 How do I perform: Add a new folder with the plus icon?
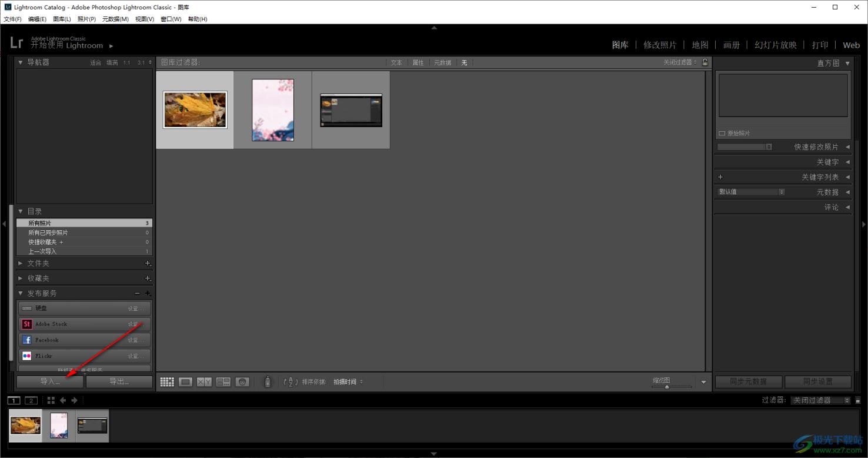tap(148, 263)
